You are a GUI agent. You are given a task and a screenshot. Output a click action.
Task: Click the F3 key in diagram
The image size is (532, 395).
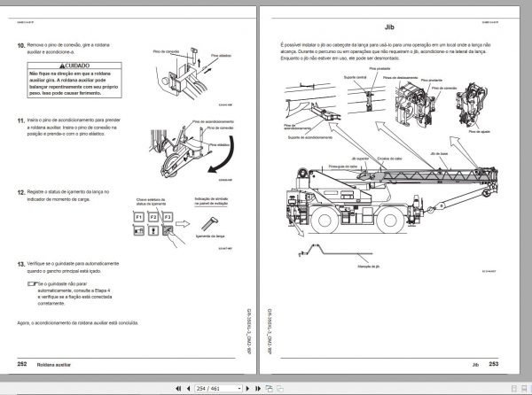point(168,216)
